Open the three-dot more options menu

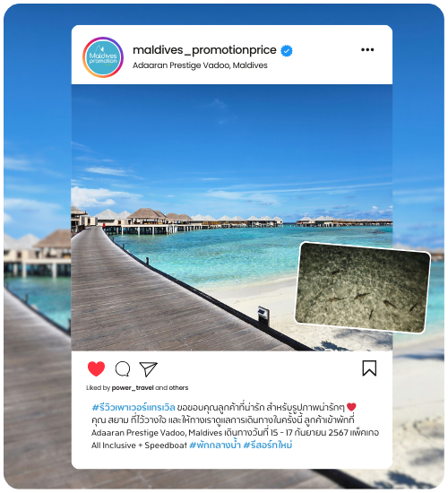point(367,49)
